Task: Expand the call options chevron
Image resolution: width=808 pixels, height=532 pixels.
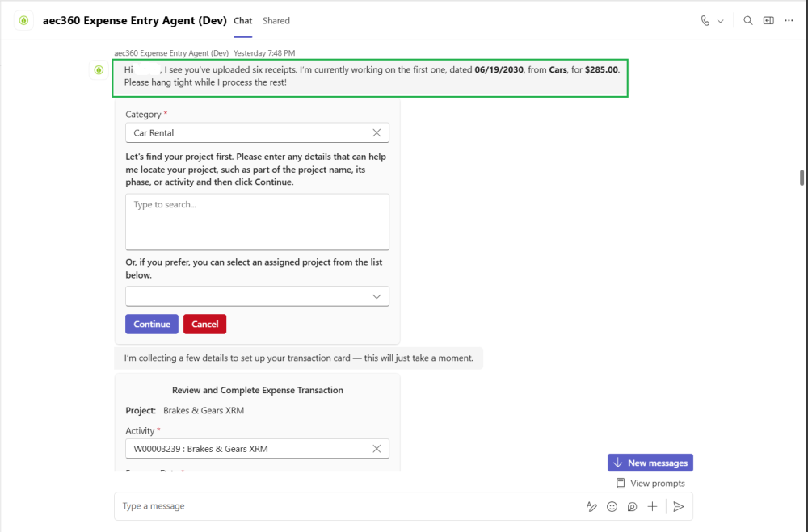Action: (x=721, y=21)
